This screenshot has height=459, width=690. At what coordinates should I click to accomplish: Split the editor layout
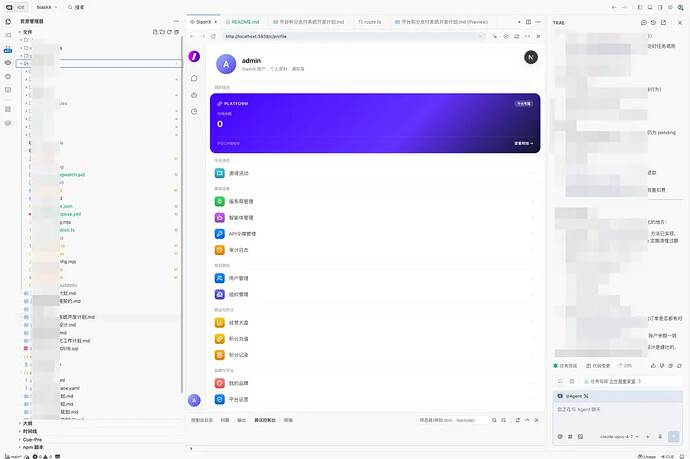tap(529, 22)
